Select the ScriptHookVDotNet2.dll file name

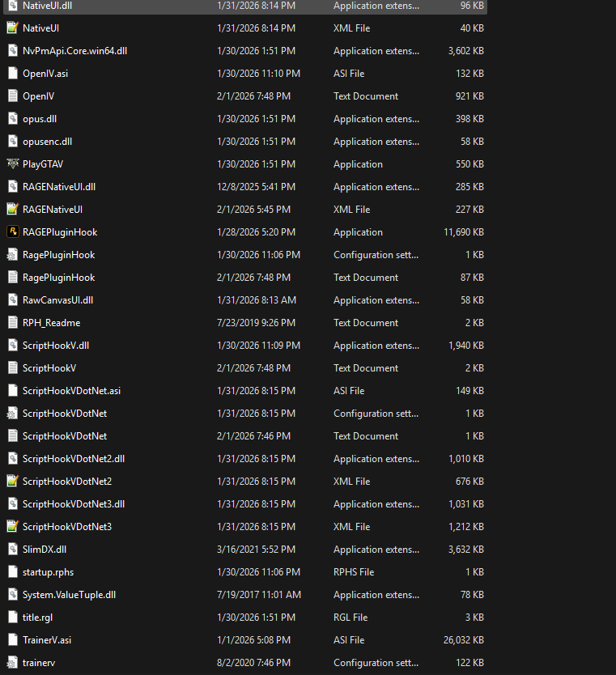point(74,459)
